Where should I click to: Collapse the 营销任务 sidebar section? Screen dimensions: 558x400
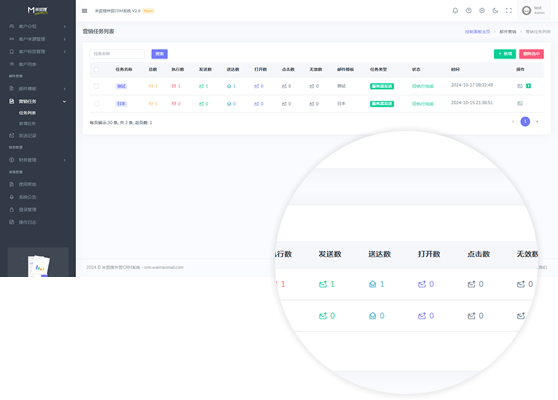(38, 101)
